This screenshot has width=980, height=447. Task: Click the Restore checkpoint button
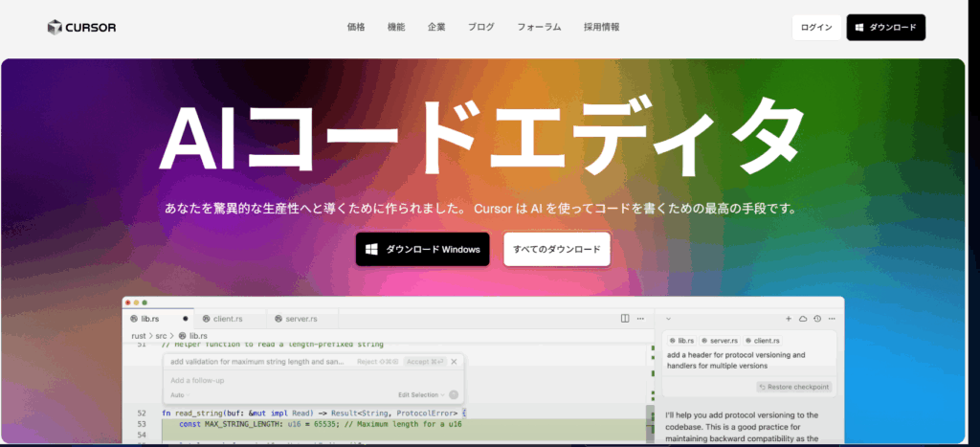pos(793,387)
